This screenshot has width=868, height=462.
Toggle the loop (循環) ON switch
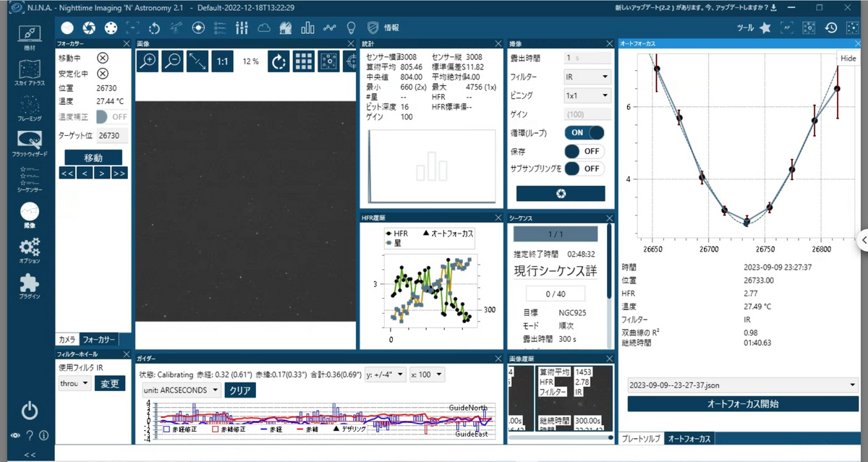pos(584,133)
